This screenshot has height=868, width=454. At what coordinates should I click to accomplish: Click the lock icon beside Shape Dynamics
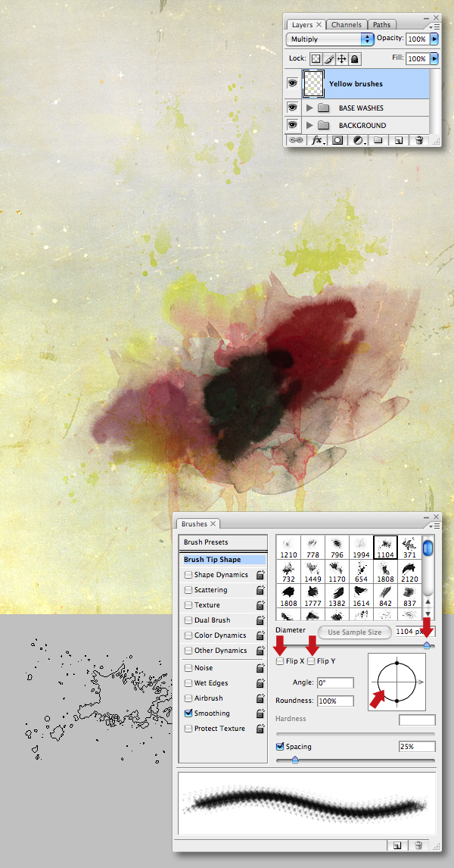(x=260, y=575)
